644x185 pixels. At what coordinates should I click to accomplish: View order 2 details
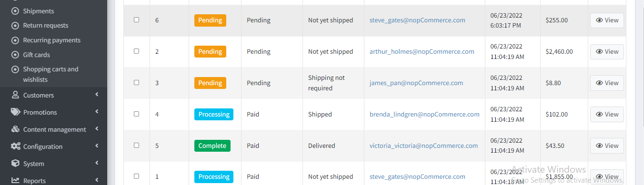[607, 51]
